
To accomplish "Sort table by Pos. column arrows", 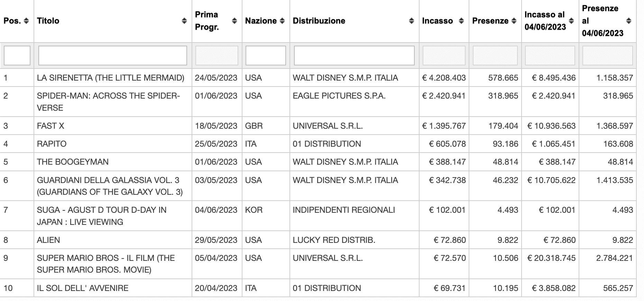I will [26, 21].
